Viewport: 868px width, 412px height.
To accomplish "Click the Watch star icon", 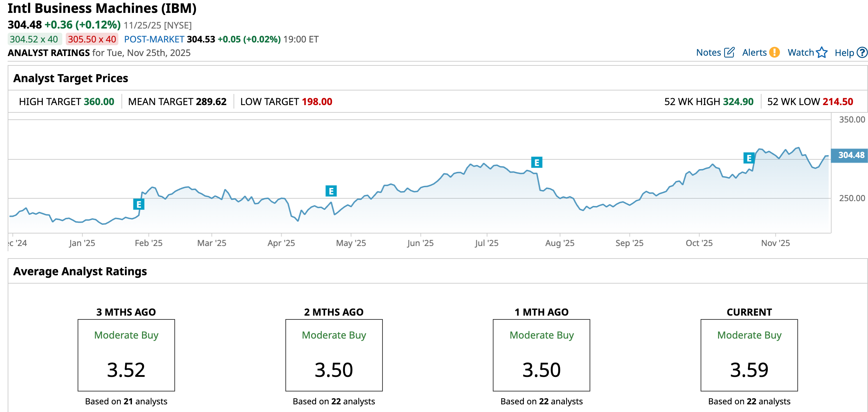I will (822, 53).
